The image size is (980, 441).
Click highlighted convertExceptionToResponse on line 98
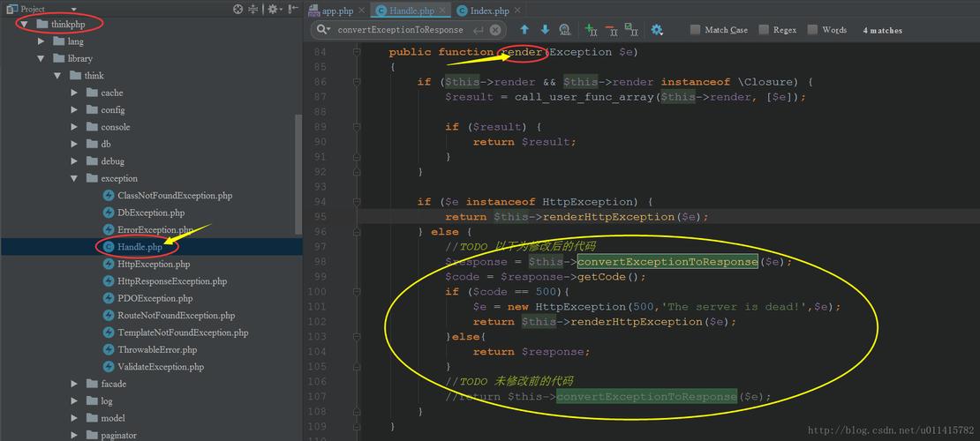[667, 262]
